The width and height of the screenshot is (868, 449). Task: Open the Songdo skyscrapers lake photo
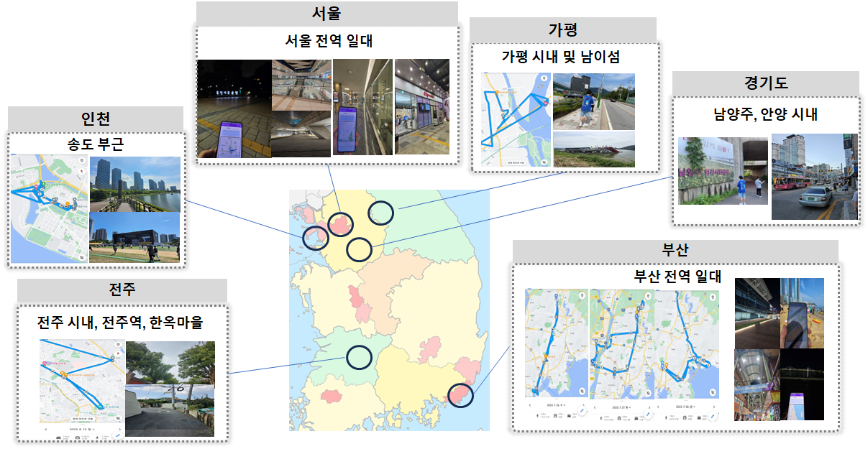[x=135, y=185]
